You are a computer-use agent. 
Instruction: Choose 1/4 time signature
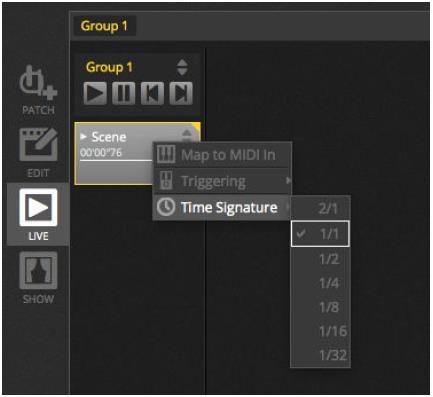(320, 283)
